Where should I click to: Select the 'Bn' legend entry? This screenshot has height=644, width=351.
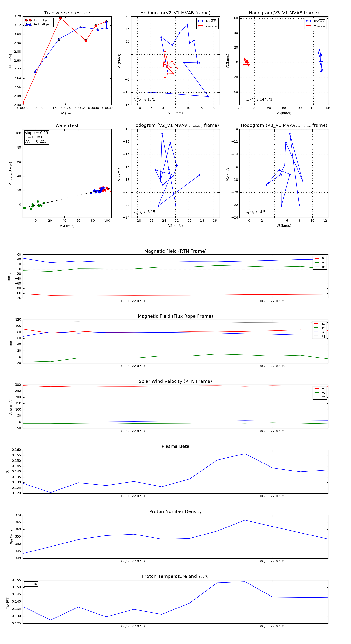click(320, 267)
